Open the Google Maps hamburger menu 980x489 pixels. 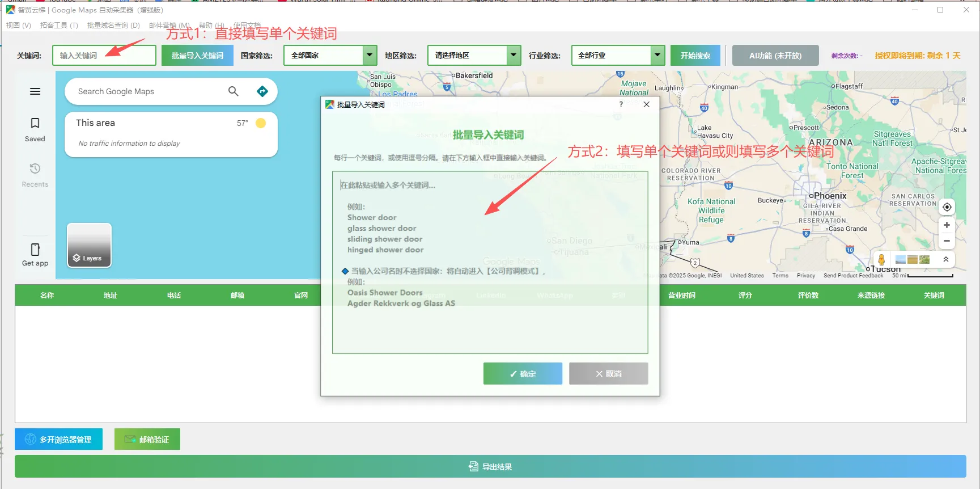click(x=35, y=91)
